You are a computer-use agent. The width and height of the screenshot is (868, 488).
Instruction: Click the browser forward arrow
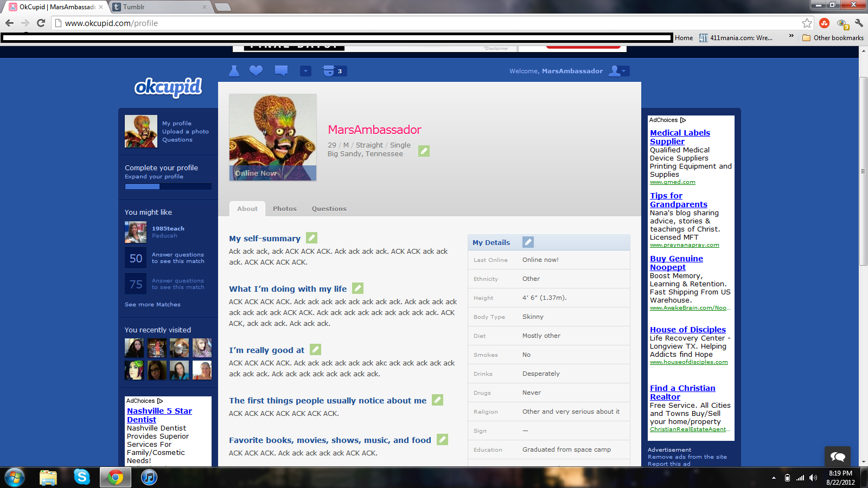[x=25, y=23]
